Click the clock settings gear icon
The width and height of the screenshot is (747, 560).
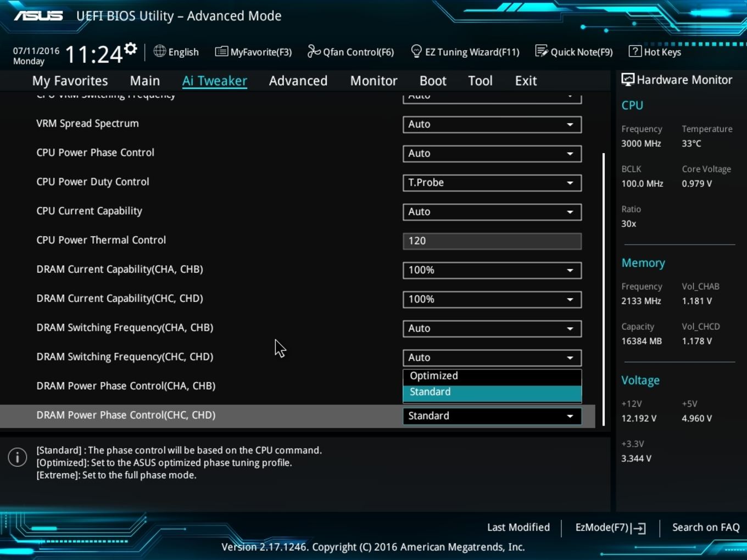[130, 49]
